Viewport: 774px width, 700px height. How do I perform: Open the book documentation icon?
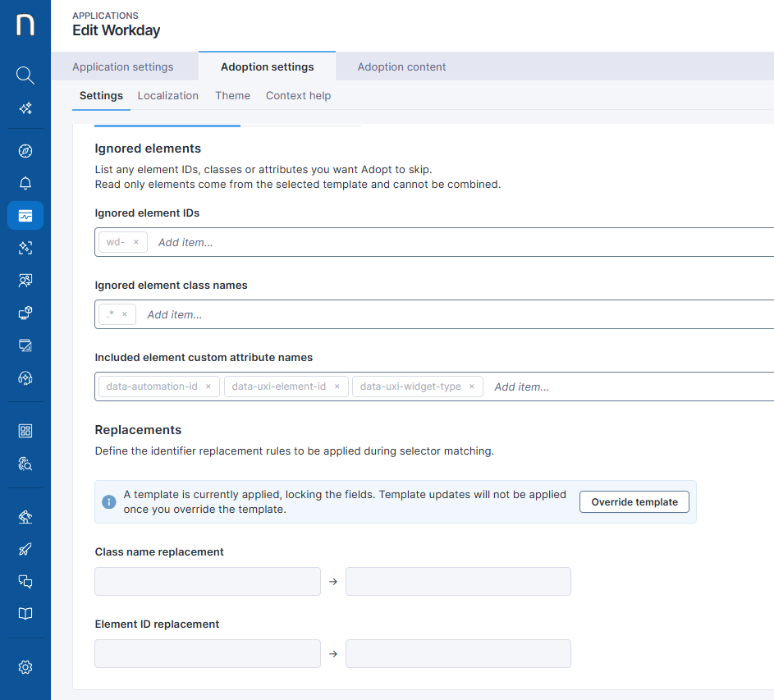click(x=25, y=613)
